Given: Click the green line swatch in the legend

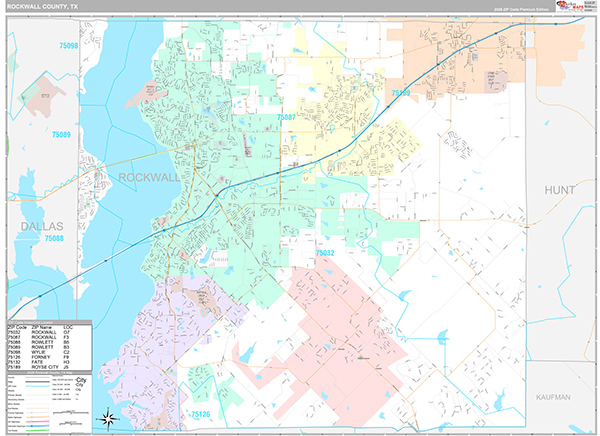Looking at the screenshot, I should click(x=38, y=430).
